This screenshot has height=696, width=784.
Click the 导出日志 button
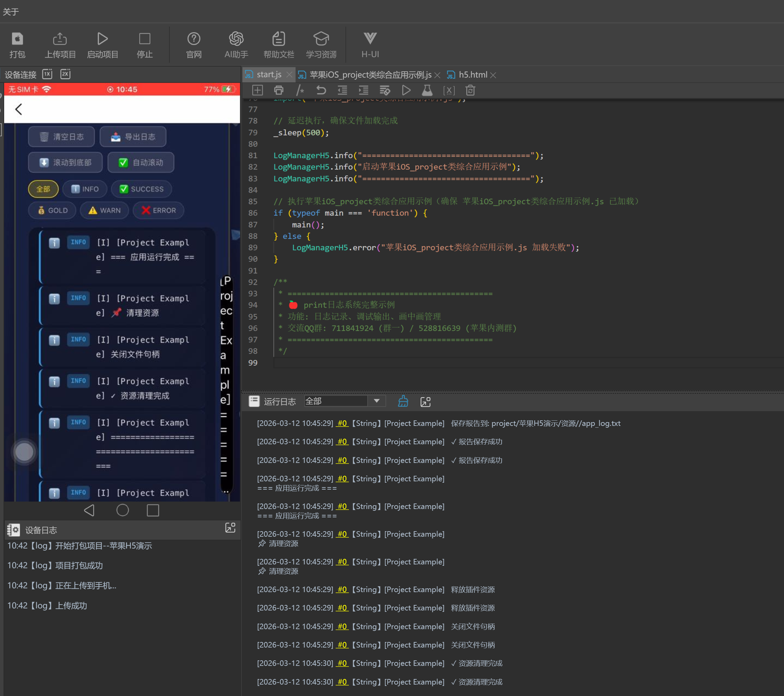pos(133,137)
